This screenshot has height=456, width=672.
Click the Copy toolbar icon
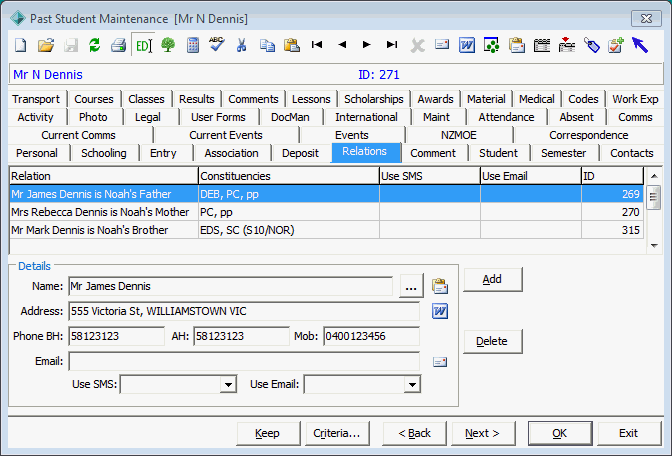267,45
